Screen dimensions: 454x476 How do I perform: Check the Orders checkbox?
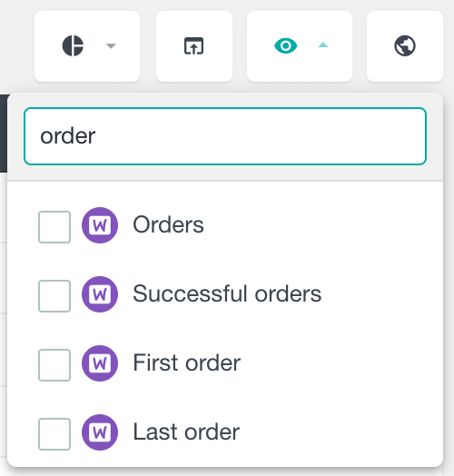[54, 227]
